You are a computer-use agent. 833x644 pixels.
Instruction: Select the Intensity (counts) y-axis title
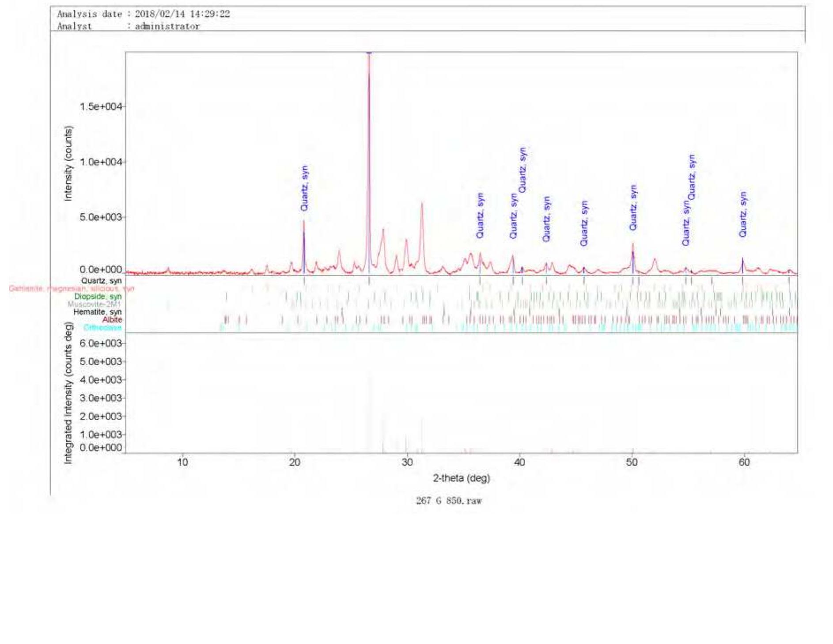[x=68, y=163]
